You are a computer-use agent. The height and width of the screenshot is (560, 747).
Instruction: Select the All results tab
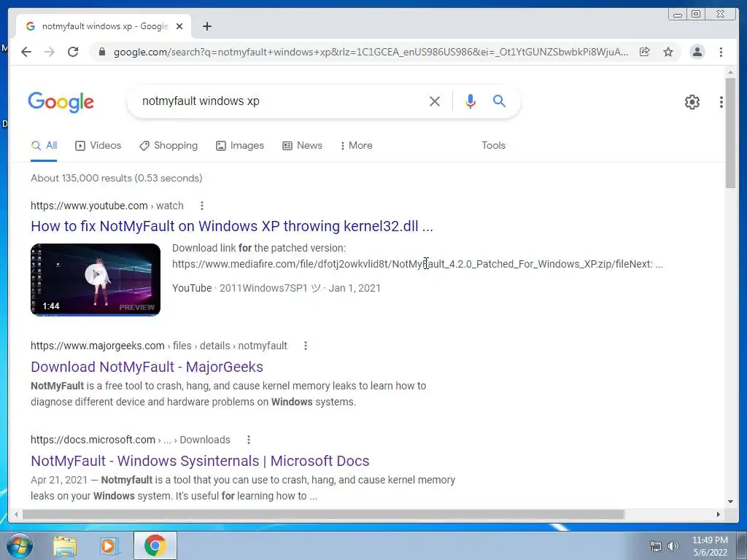[44, 146]
